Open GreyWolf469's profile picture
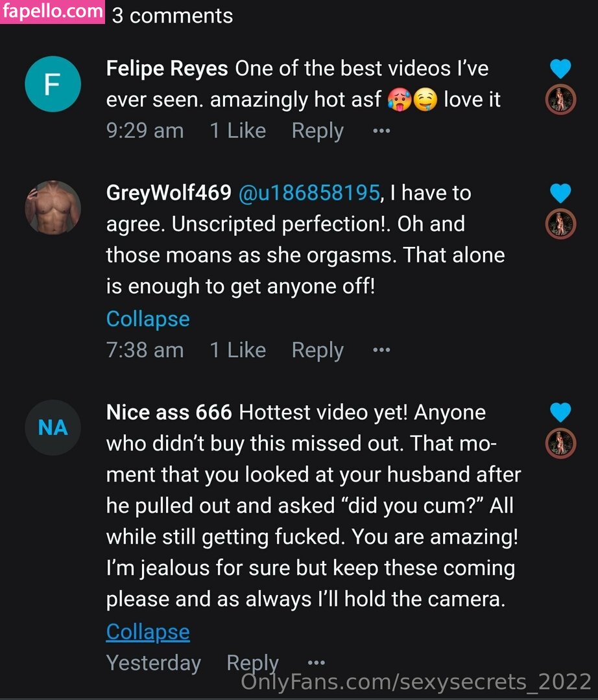This screenshot has width=598, height=700. pyautogui.click(x=53, y=207)
